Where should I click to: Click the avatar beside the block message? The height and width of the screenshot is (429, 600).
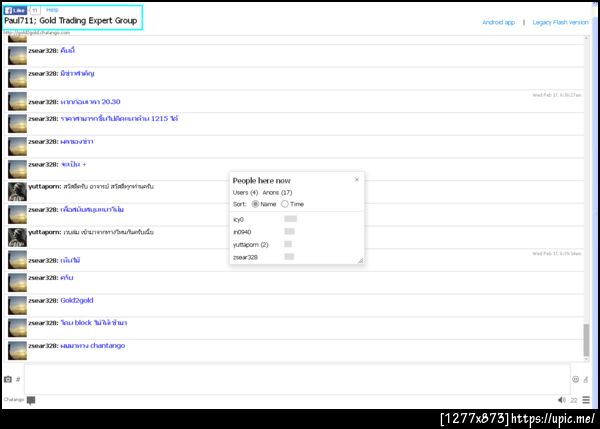[17, 328]
